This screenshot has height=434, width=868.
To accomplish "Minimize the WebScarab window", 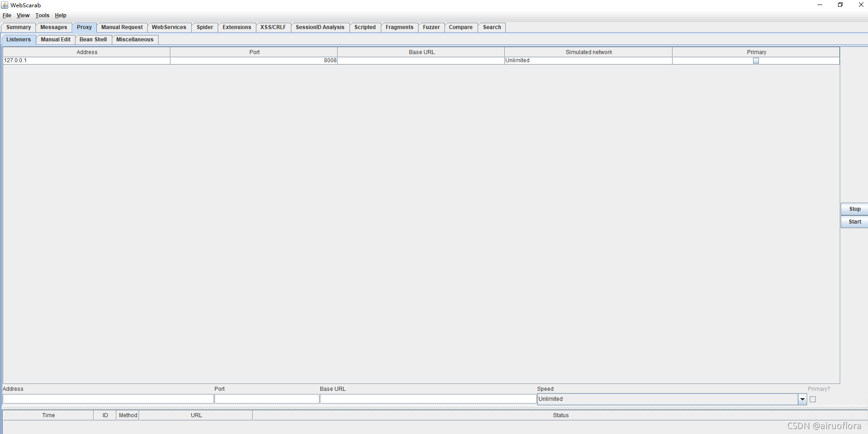I will (x=820, y=5).
